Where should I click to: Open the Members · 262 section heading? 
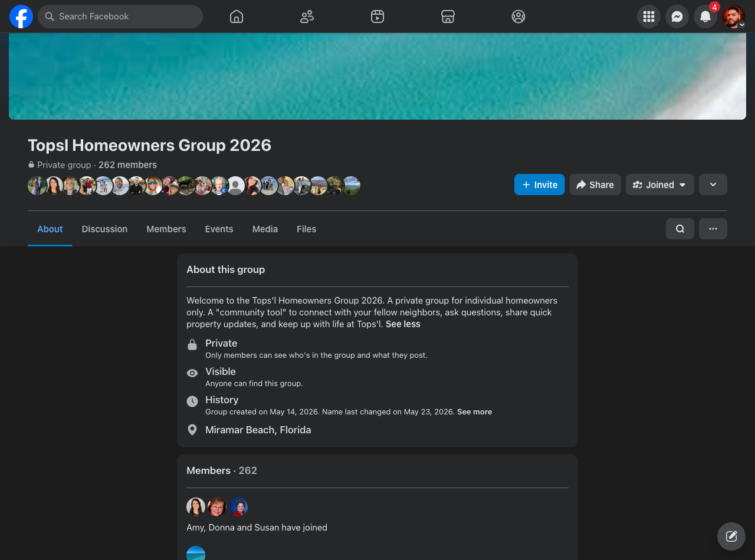coord(222,470)
